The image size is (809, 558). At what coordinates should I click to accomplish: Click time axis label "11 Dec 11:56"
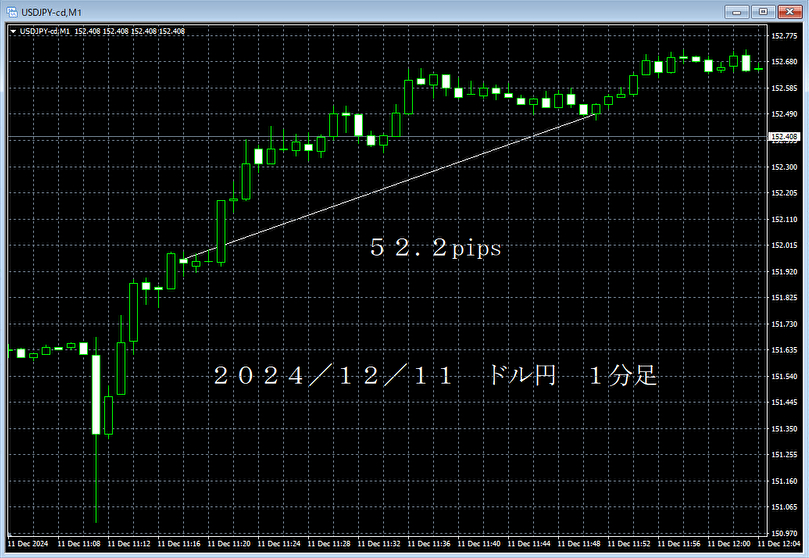[679, 544]
